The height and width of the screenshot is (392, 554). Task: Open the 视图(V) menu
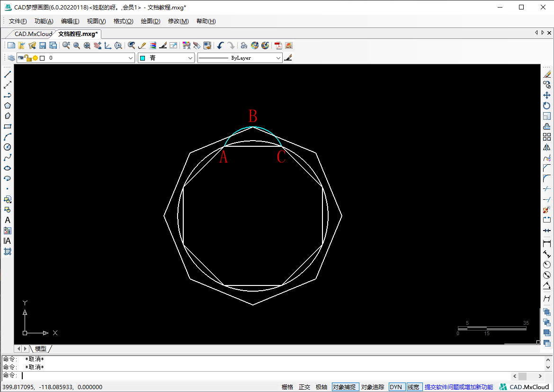click(97, 21)
